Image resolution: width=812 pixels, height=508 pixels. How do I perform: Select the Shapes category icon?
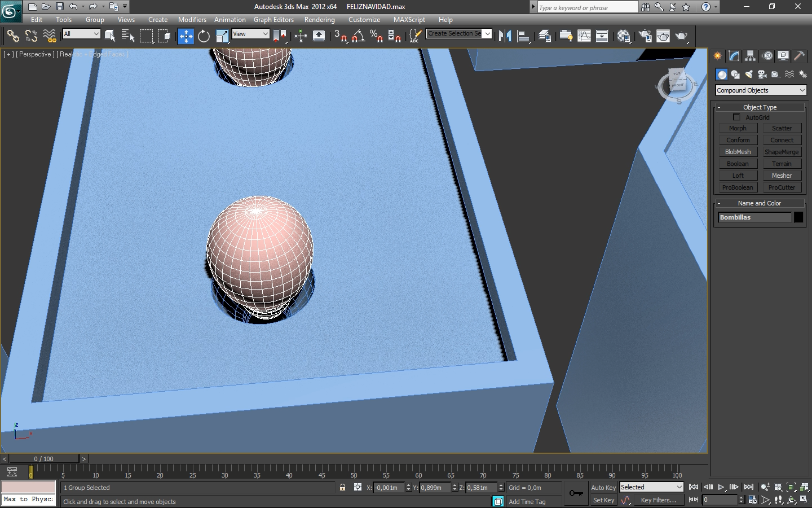pyautogui.click(x=735, y=75)
